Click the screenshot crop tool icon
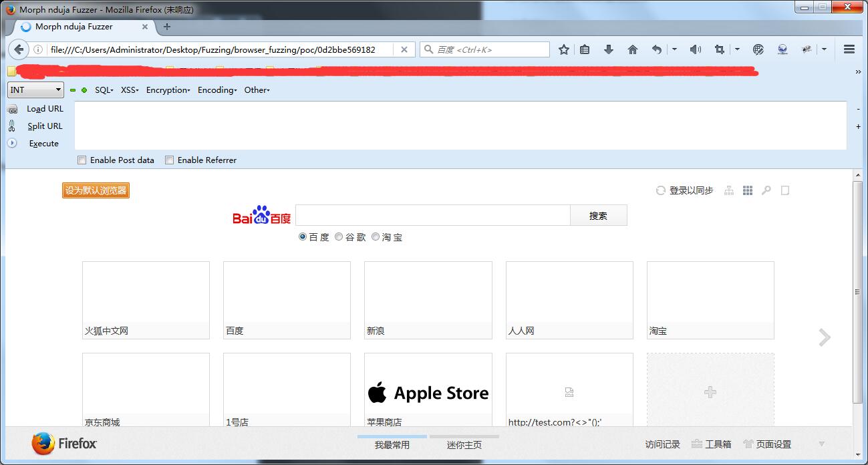 720,49
